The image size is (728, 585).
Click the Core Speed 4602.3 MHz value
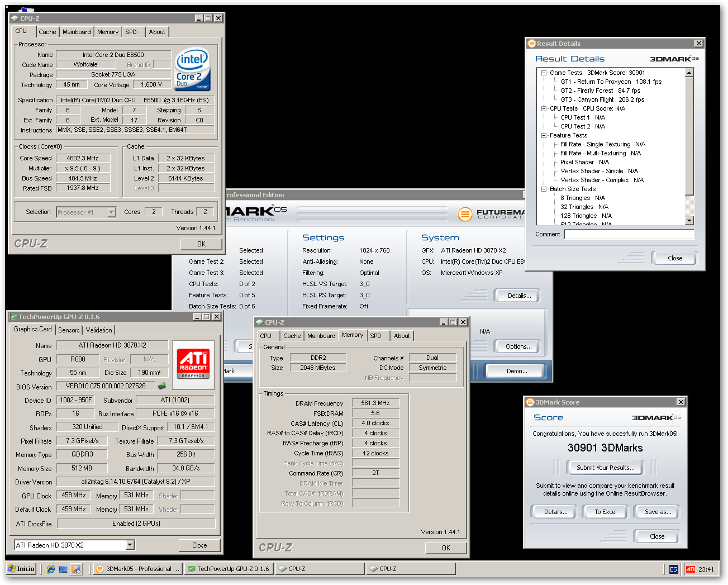point(83,158)
